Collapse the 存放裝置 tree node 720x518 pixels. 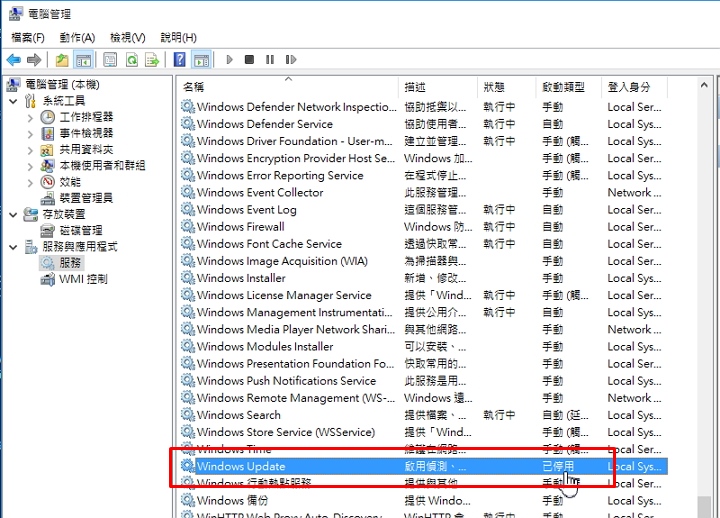coord(13,214)
